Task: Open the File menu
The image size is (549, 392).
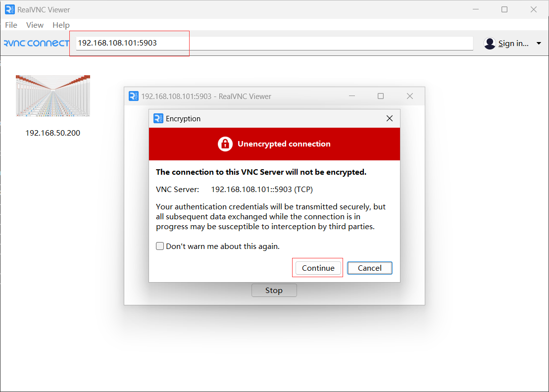Action: click(x=11, y=25)
